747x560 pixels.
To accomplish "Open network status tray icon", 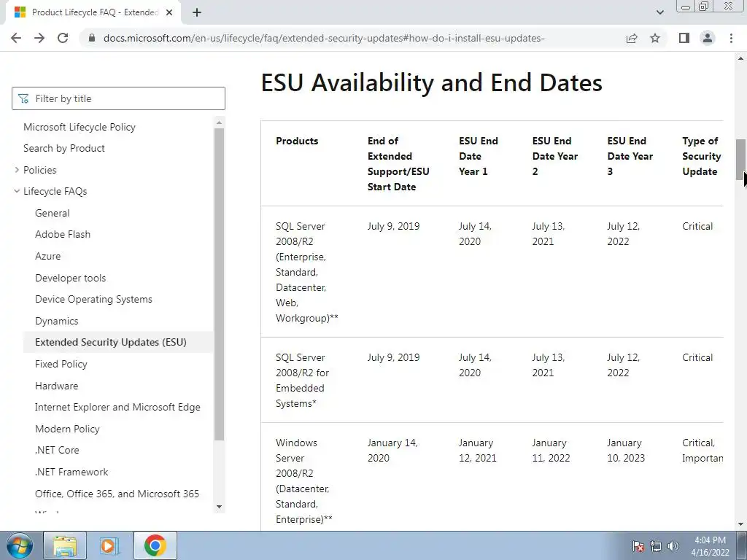I will pos(656,546).
